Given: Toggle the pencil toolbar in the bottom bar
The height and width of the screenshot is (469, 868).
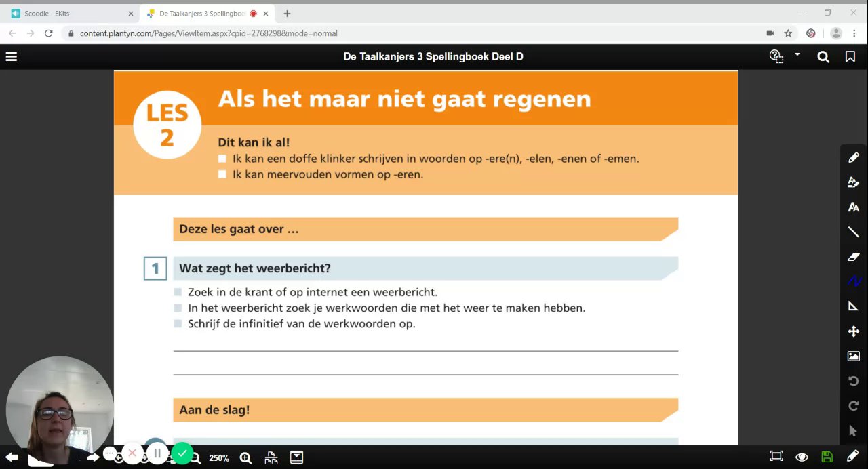Looking at the screenshot, I should coord(853,456).
